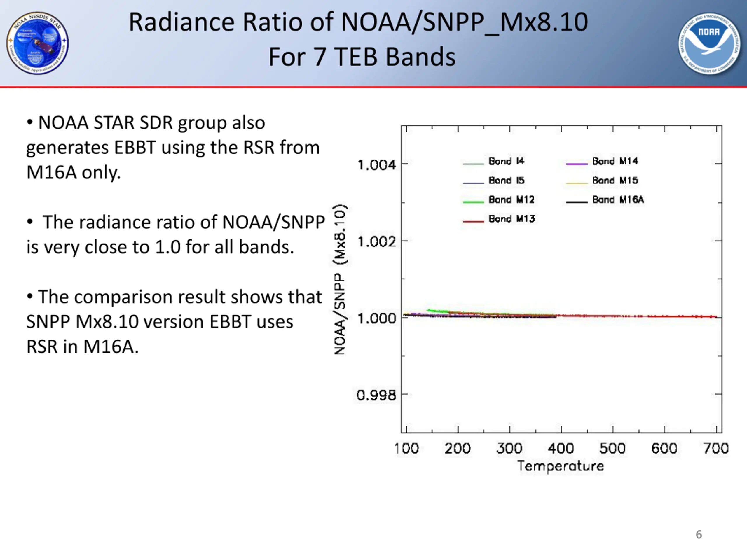
Task: Click the blue Band I5 legend line
Action: coord(473,183)
